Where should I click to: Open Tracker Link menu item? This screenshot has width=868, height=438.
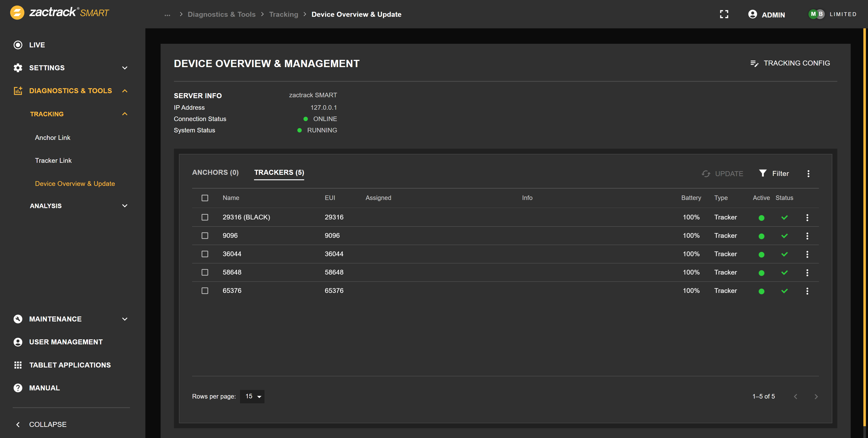tap(53, 161)
